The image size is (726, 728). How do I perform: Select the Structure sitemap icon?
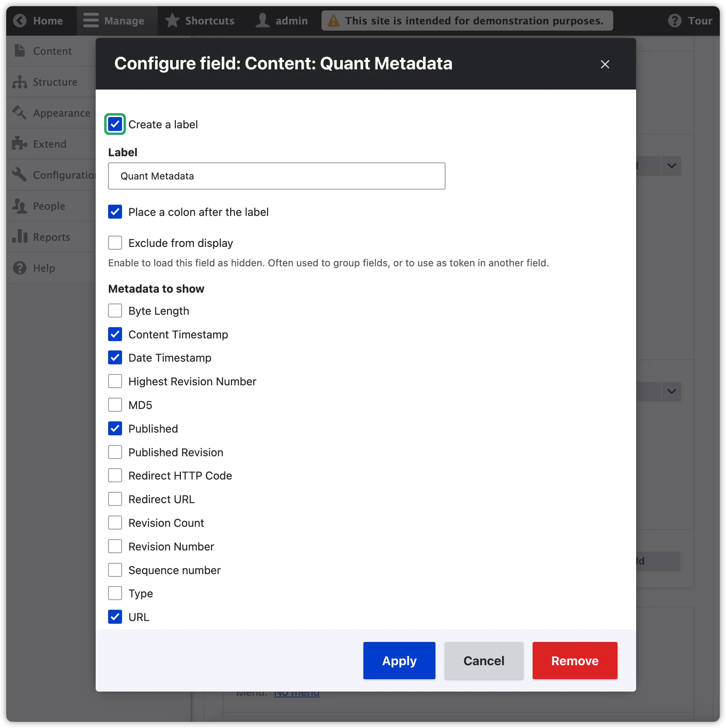20,82
